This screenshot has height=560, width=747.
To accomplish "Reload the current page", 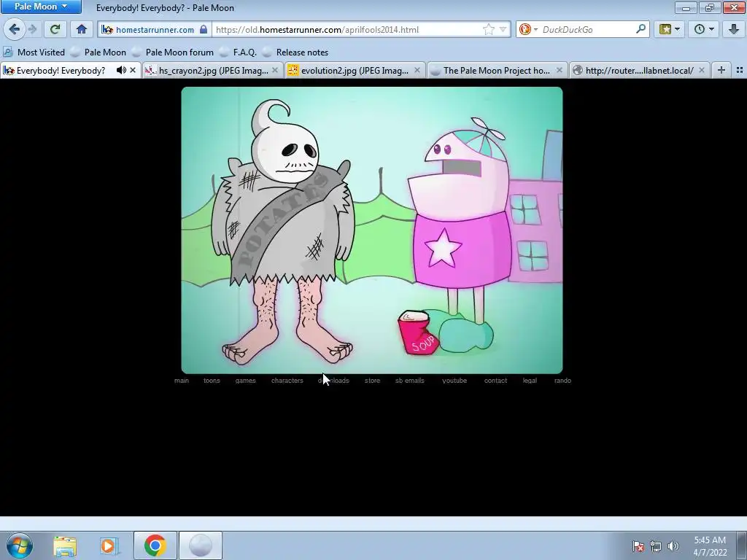I will [x=55, y=29].
